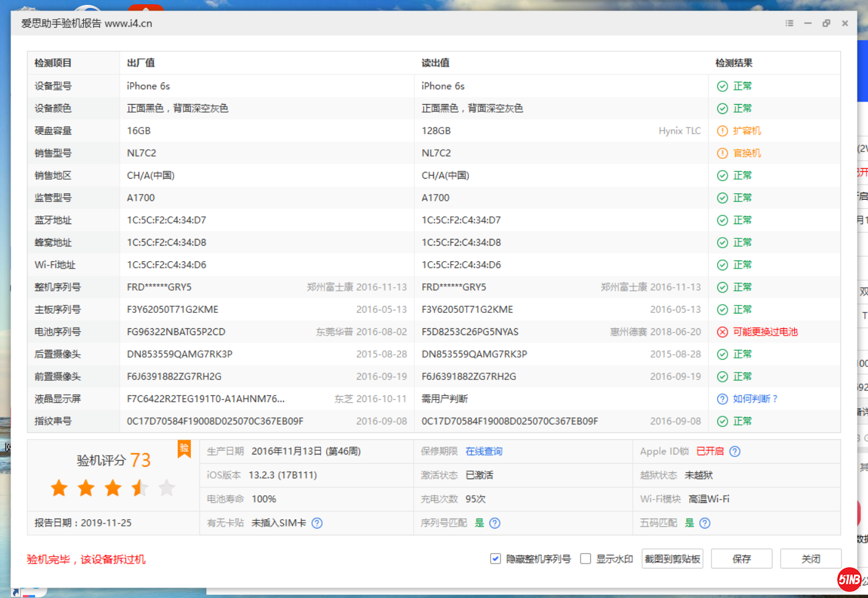Viewport: 868px width, 598px height.
Task: Open the list menu icon in title bar
Action: [x=789, y=23]
